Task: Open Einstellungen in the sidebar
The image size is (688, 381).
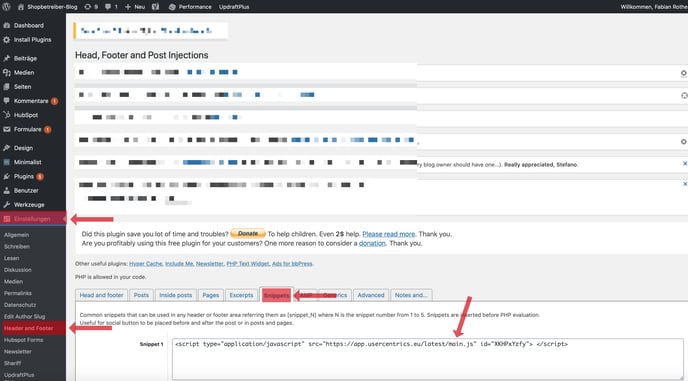Action: point(33,219)
